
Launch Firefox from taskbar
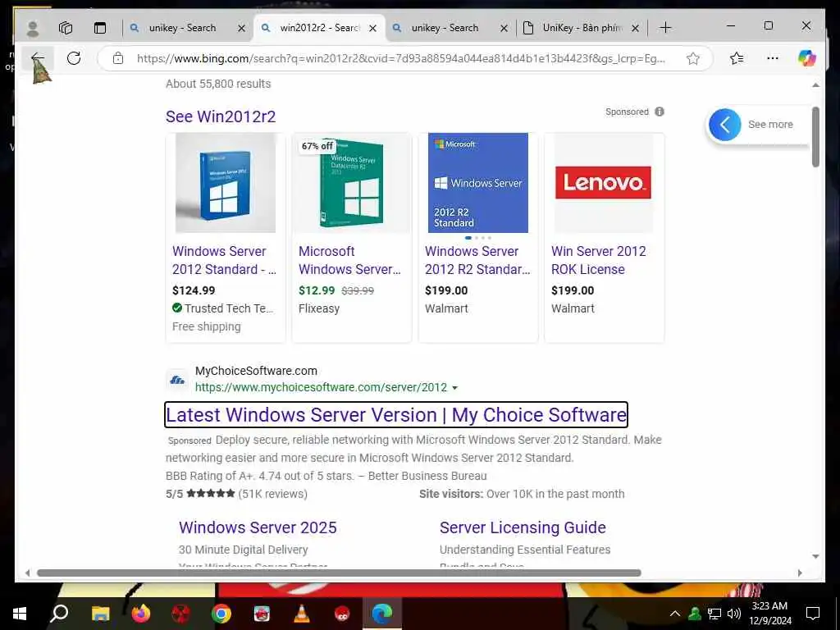[140, 614]
